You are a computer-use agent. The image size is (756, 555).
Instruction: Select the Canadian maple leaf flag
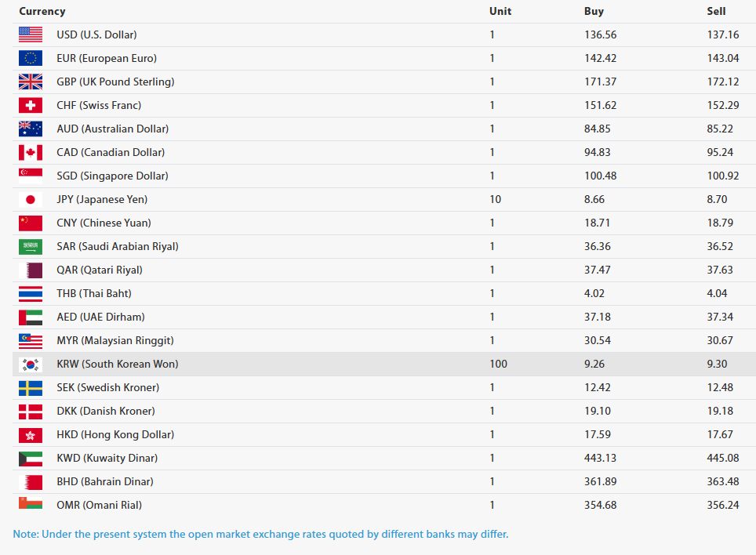point(31,153)
